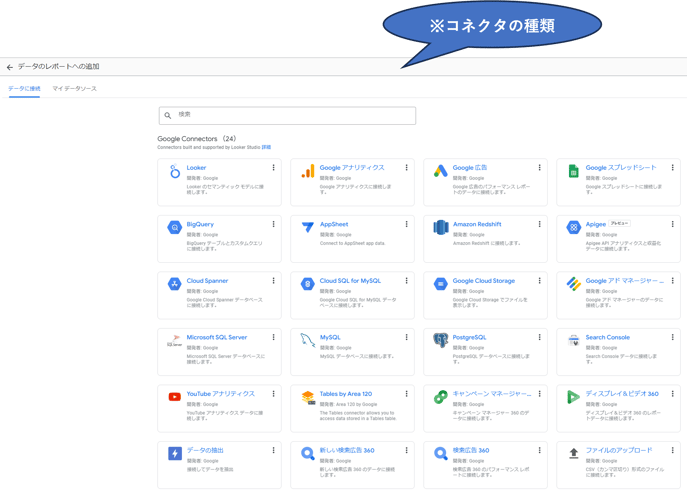This screenshot has width=687, height=490.
Task: Select the Display & Video 360 icon
Action: 574,397
